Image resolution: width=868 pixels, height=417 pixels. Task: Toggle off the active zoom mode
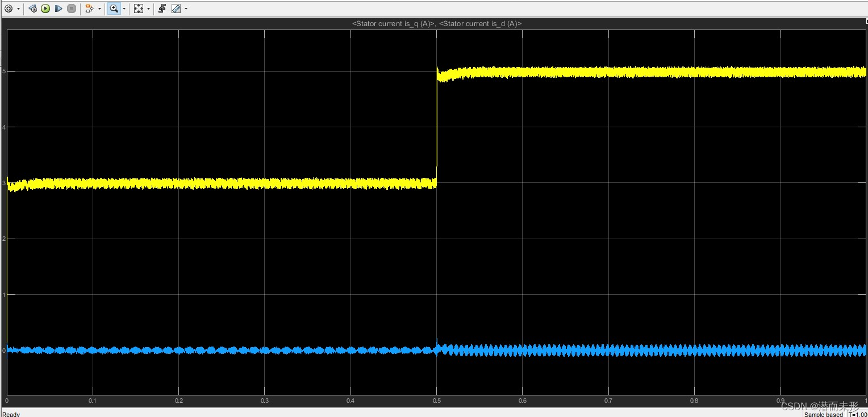[x=114, y=8]
